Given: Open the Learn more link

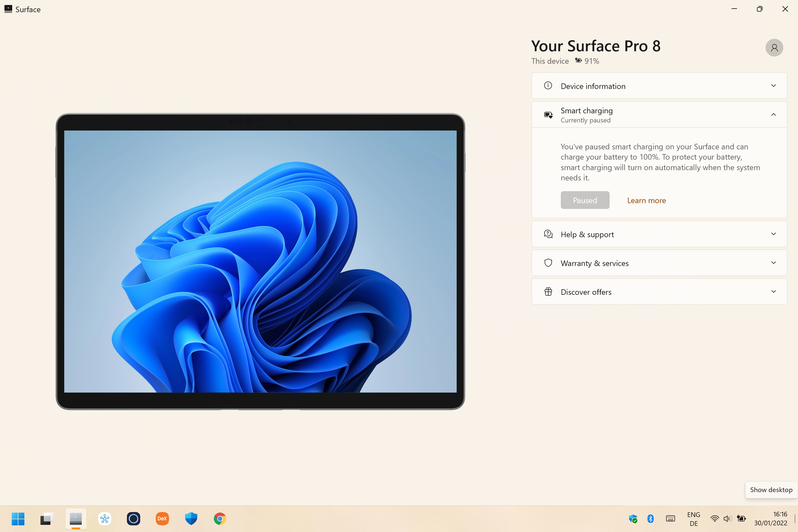Looking at the screenshot, I should coord(646,201).
